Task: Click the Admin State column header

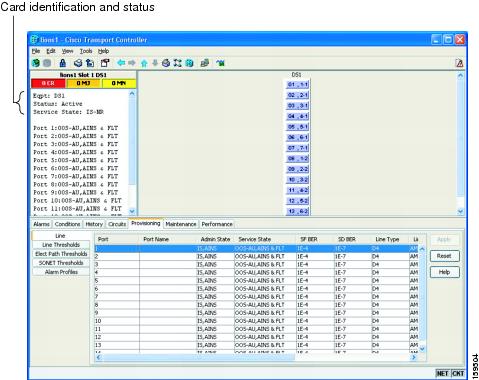Action: coord(215,239)
